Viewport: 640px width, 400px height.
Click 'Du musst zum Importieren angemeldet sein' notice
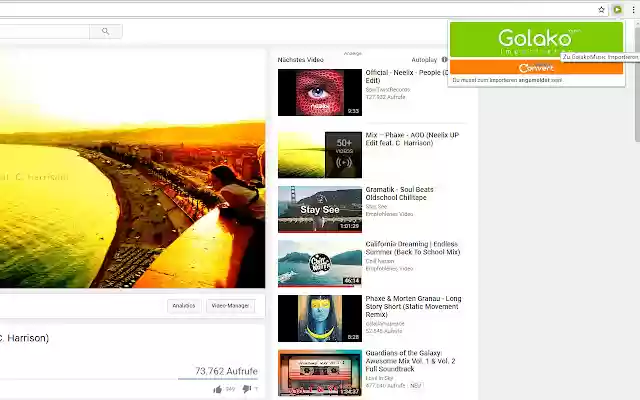[507, 80]
